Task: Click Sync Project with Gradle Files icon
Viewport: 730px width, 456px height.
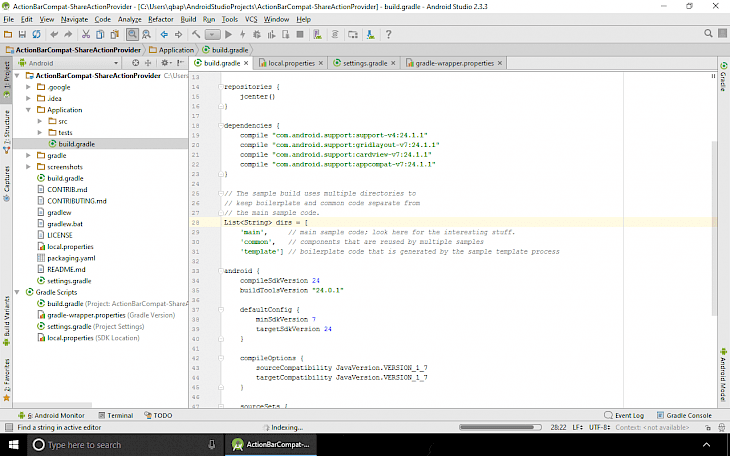Action: click(x=335, y=34)
